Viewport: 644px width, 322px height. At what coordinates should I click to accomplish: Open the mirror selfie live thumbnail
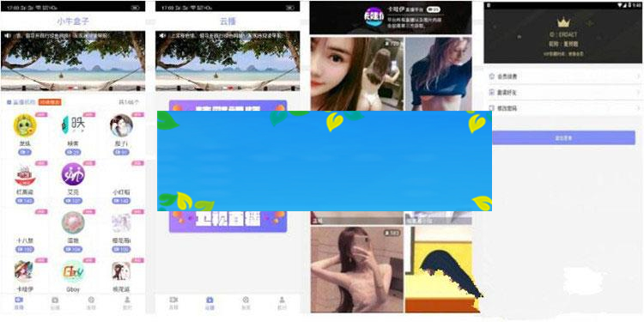click(x=356, y=270)
